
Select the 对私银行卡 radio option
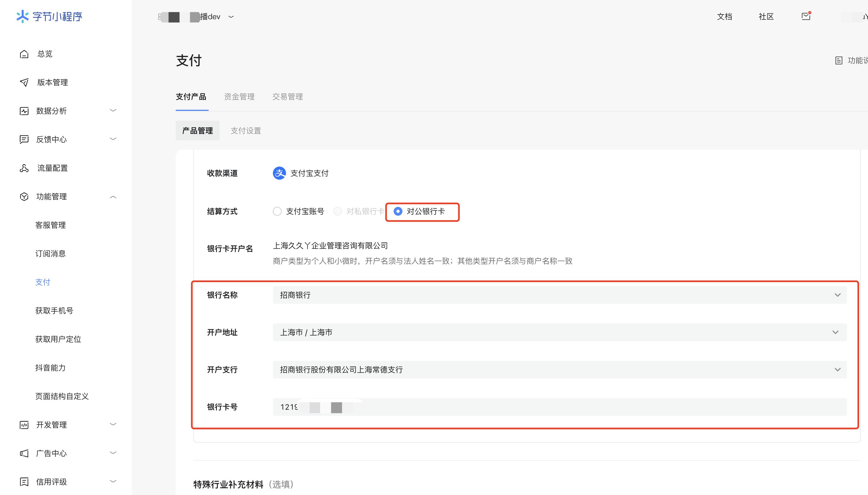tap(337, 212)
